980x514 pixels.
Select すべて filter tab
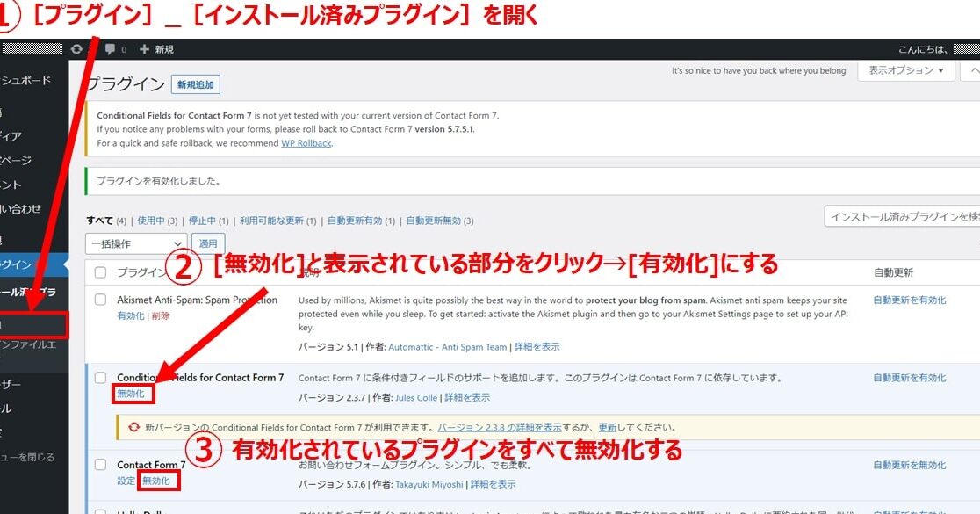pos(99,221)
